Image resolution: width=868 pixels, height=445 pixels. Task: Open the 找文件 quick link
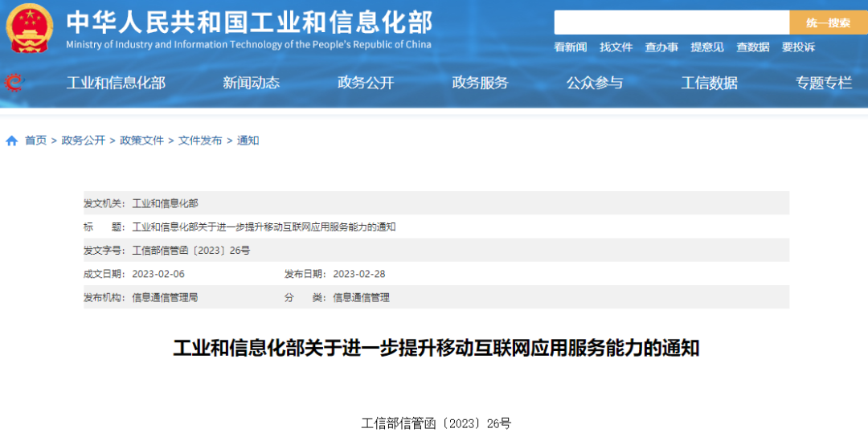(x=616, y=47)
